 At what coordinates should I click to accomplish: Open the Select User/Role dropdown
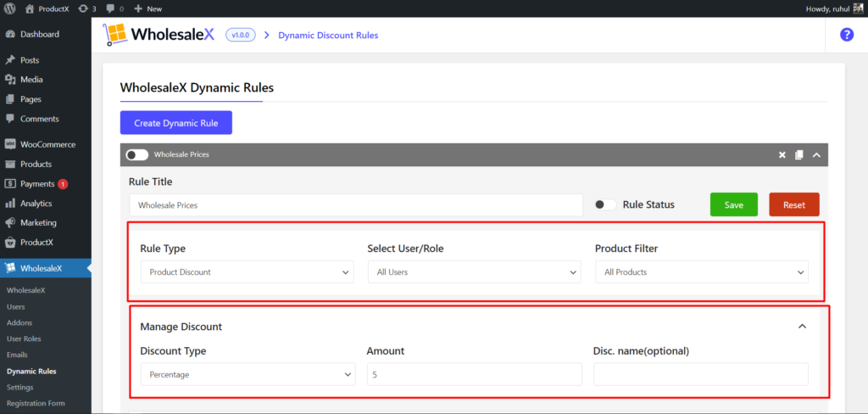[x=475, y=272]
